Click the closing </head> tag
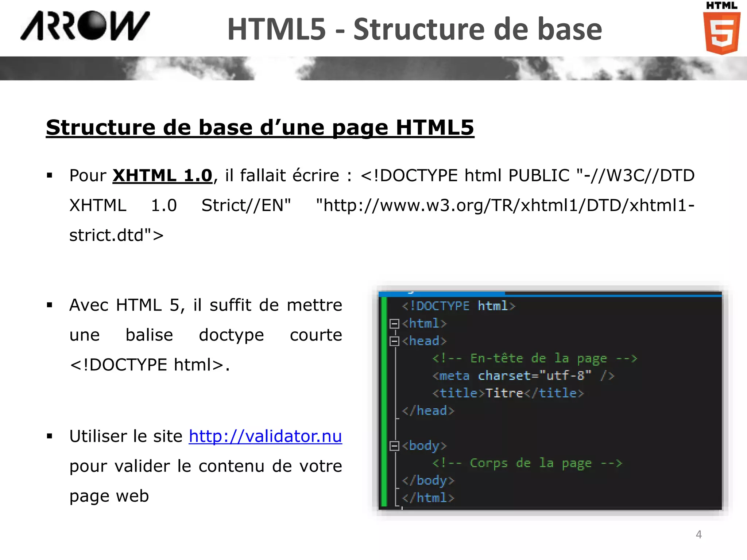The image size is (747, 560). (428, 411)
